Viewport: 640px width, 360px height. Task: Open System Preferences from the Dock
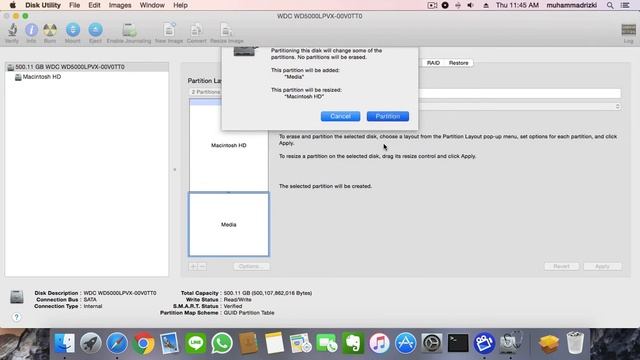click(x=432, y=343)
